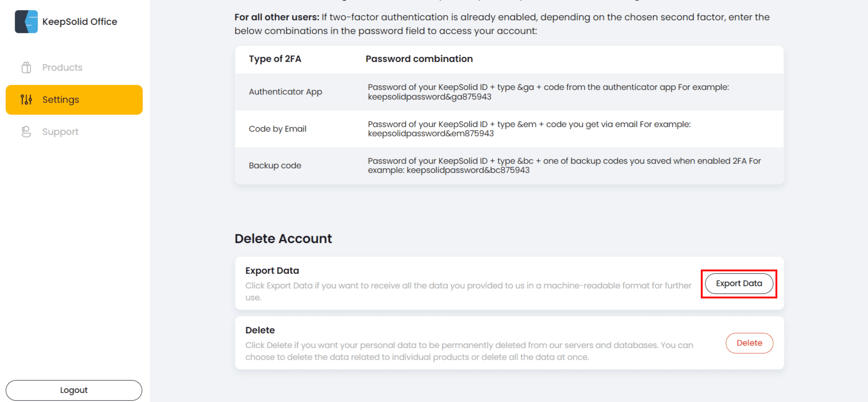This screenshot has height=402, width=868.
Task: Click the KeepSolid Office logo icon
Action: (26, 22)
